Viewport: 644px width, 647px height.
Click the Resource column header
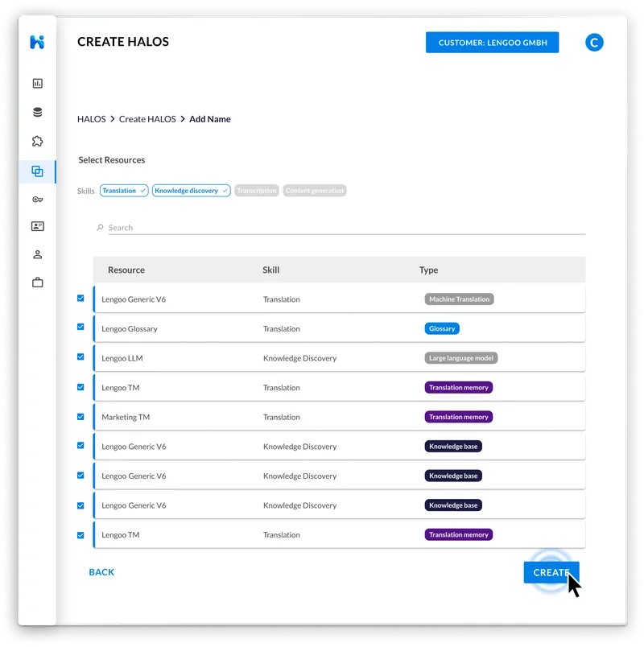coord(126,270)
